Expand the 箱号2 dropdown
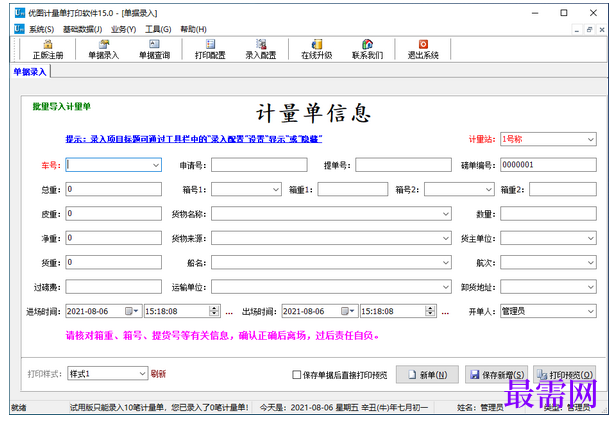 pyautogui.click(x=488, y=190)
